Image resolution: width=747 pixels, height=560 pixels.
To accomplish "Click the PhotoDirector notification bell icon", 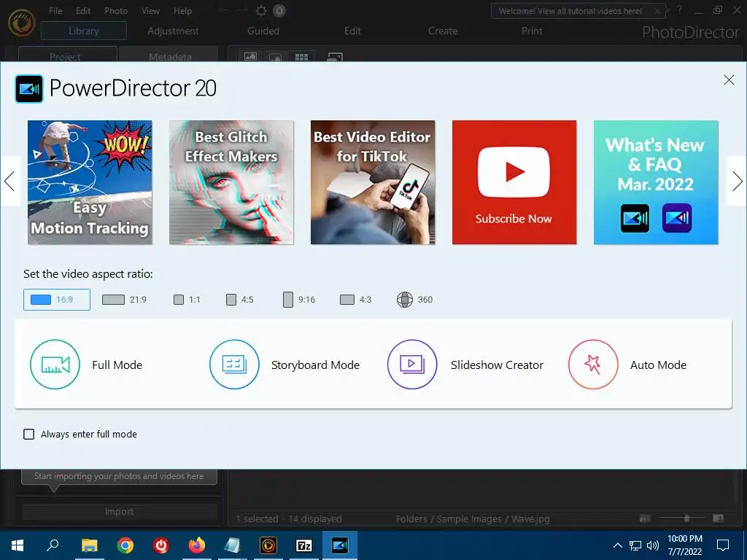I will tap(279, 11).
